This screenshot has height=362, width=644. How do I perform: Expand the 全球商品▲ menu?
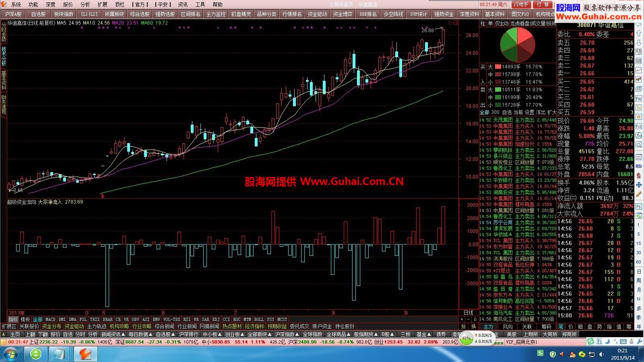pyautogui.click(x=339, y=334)
